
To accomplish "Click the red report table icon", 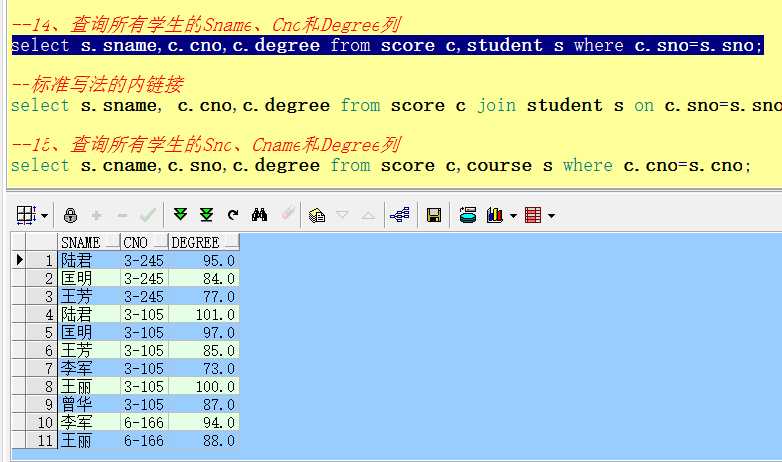I will pos(533,216).
